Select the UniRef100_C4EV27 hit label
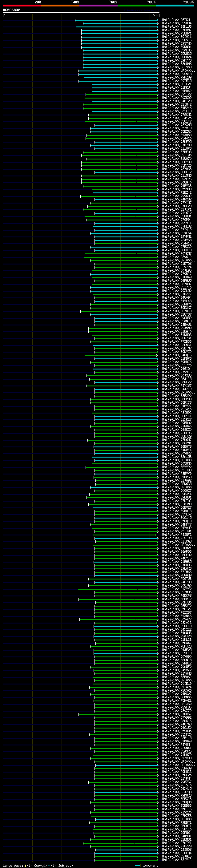 (176, 406)
